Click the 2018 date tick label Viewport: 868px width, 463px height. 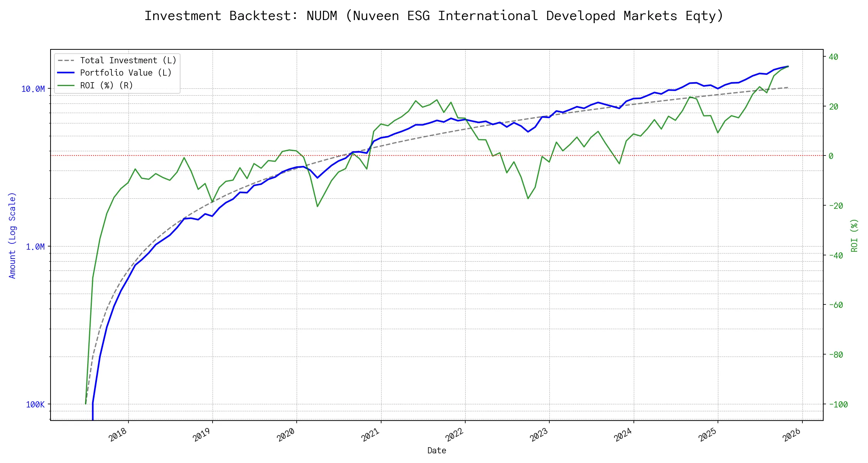[x=118, y=435]
